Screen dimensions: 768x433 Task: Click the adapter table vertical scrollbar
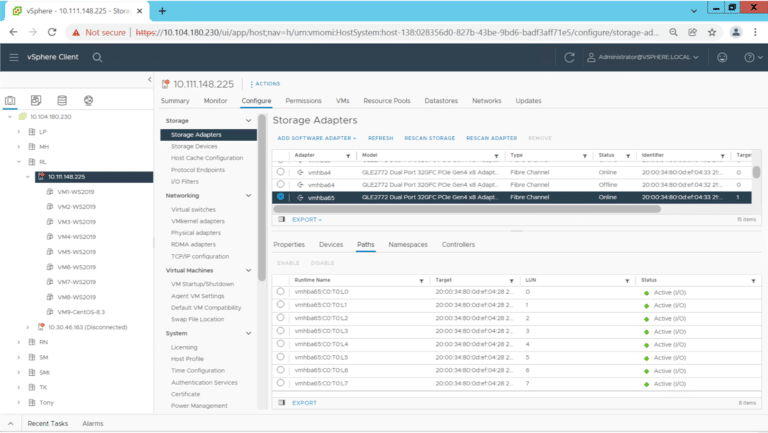[x=756, y=172]
